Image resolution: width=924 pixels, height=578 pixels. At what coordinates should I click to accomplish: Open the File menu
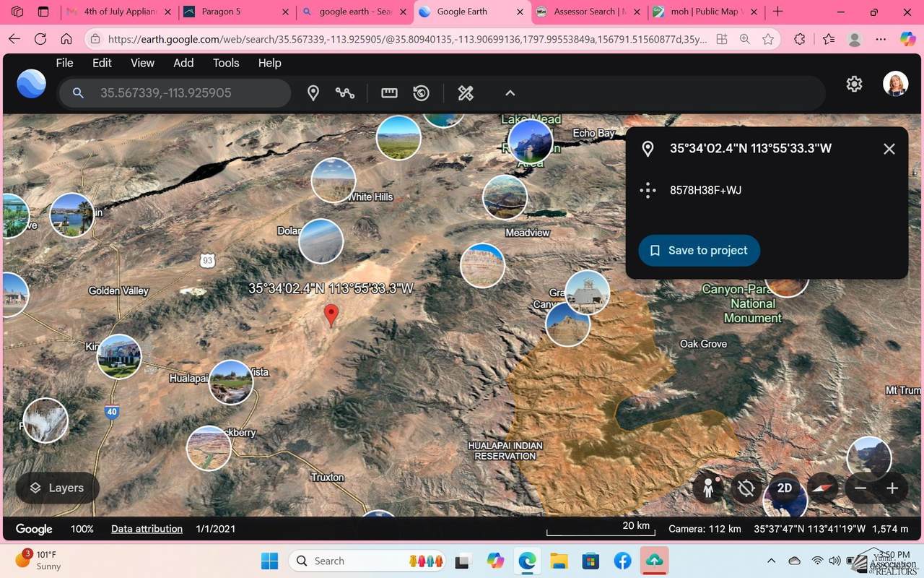click(x=64, y=63)
